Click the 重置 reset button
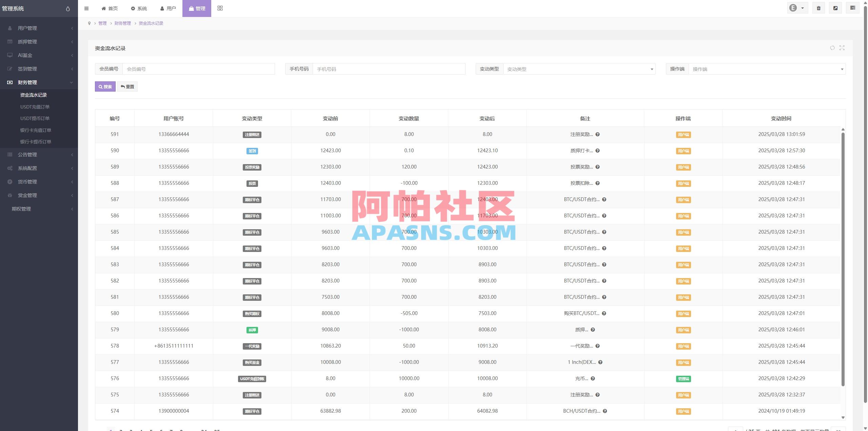Image resolution: width=868 pixels, height=431 pixels. click(x=127, y=86)
